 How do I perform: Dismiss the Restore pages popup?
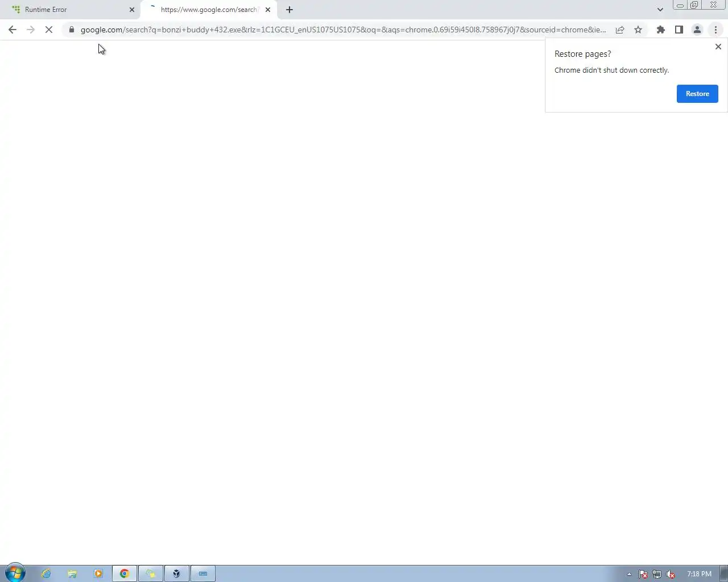click(718, 47)
